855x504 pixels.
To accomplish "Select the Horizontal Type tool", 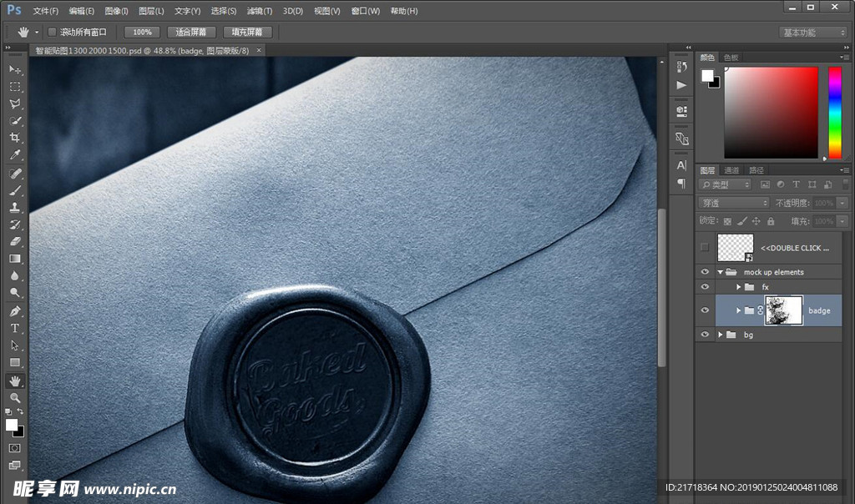I will coord(15,328).
